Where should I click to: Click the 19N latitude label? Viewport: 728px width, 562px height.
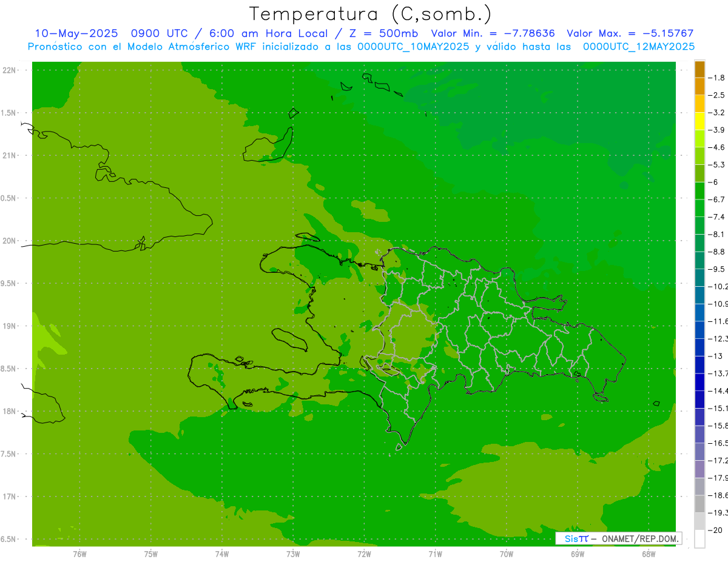tap(10, 326)
